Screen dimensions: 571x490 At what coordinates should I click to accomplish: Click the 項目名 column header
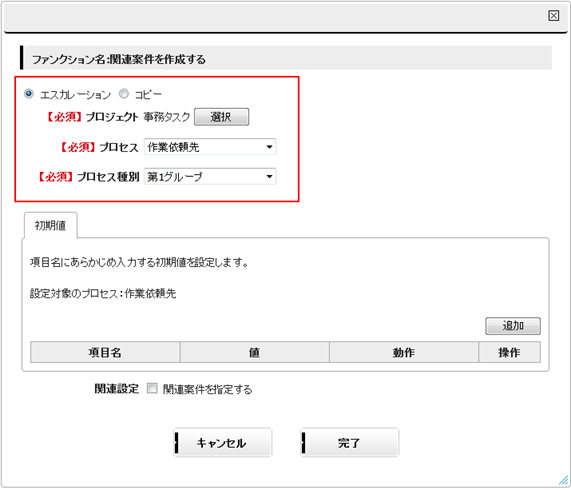pyautogui.click(x=105, y=352)
